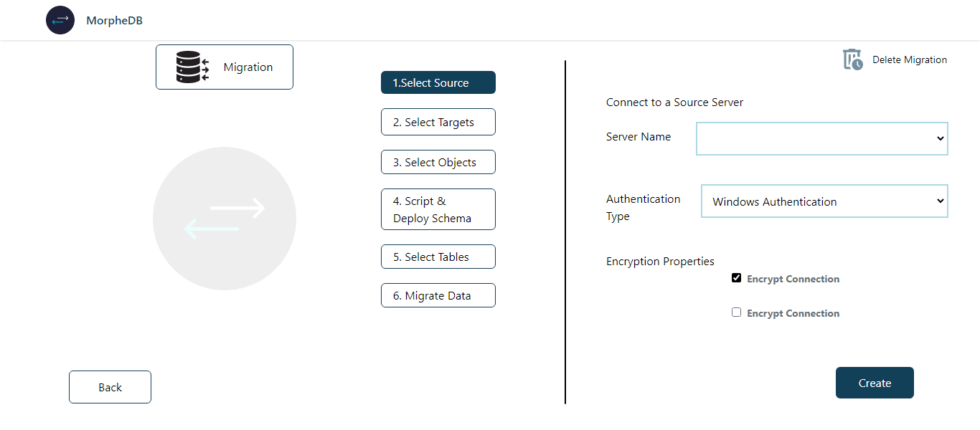Click the Back button
The height and width of the screenshot is (430, 980).
click(x=110, y=387)
